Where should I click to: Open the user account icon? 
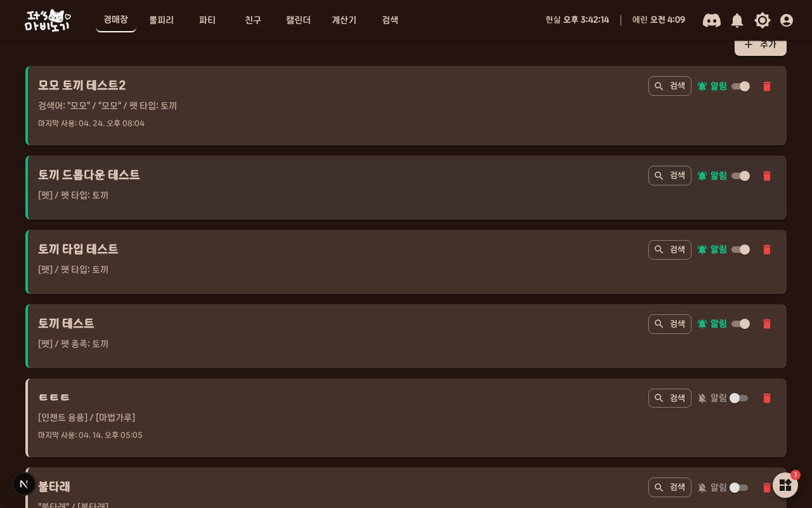pyautogui.click(x=787, y=20)
